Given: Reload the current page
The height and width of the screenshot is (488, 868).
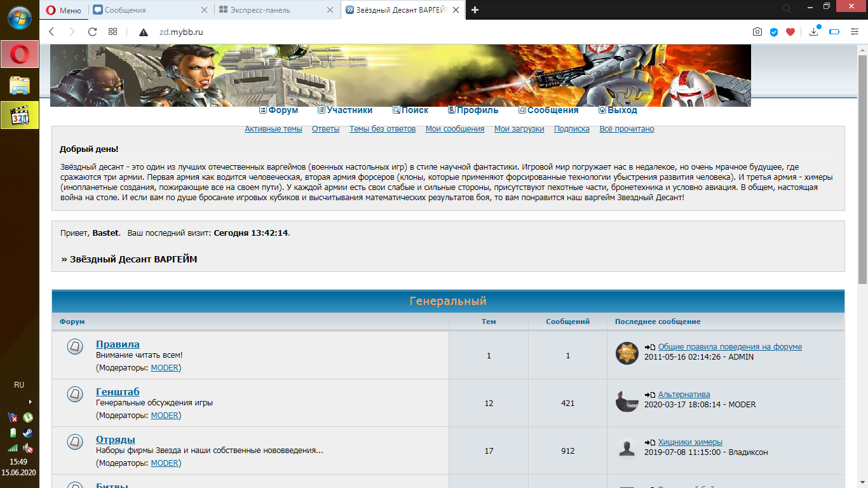Looking at the screenshot, I should [x=92, y=32].
